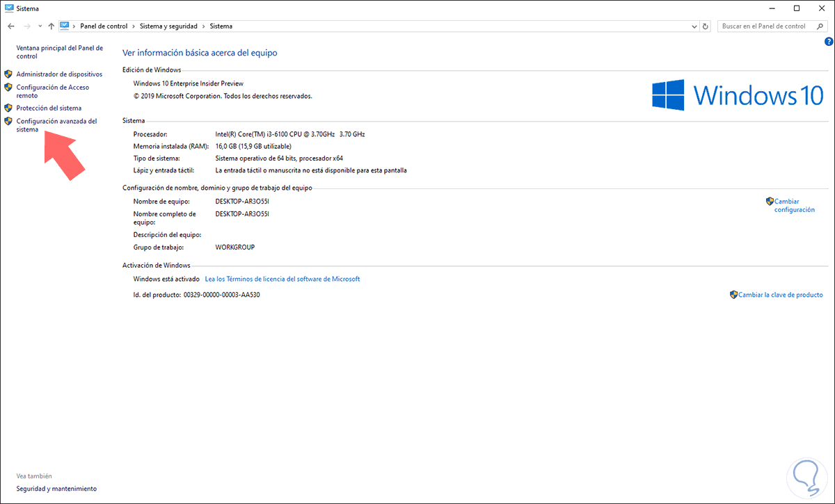Click shield icon beside Configuración de Acceso remoto
The image size is (835, 504).
pos(8,88)
